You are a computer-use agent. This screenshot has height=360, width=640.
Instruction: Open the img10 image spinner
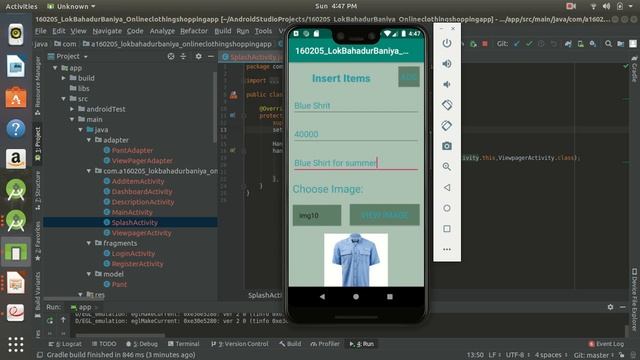[317, 215]
